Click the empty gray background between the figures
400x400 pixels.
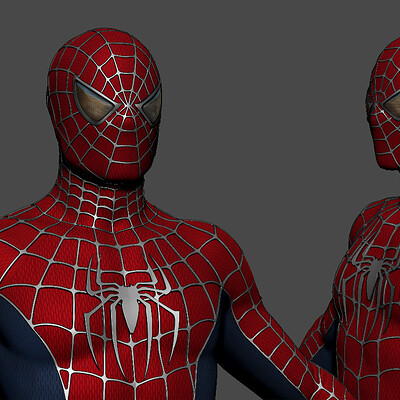coord(267,133)
